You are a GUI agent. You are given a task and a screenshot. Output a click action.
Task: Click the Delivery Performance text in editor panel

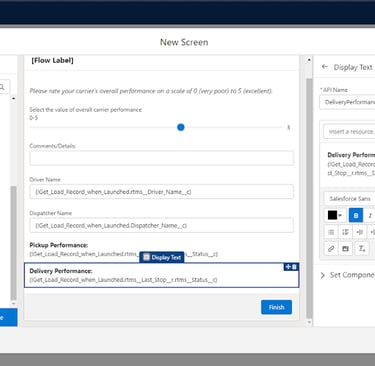(x=351, y=155)
